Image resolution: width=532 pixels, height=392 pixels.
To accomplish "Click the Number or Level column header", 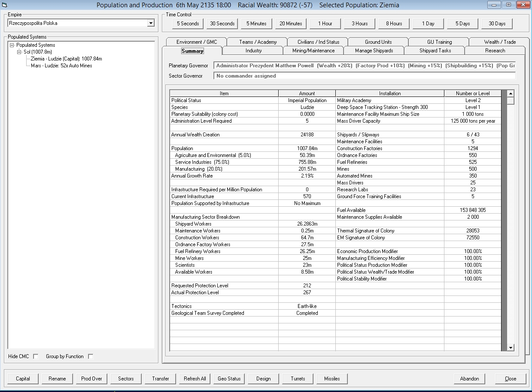I will [473, 93].
